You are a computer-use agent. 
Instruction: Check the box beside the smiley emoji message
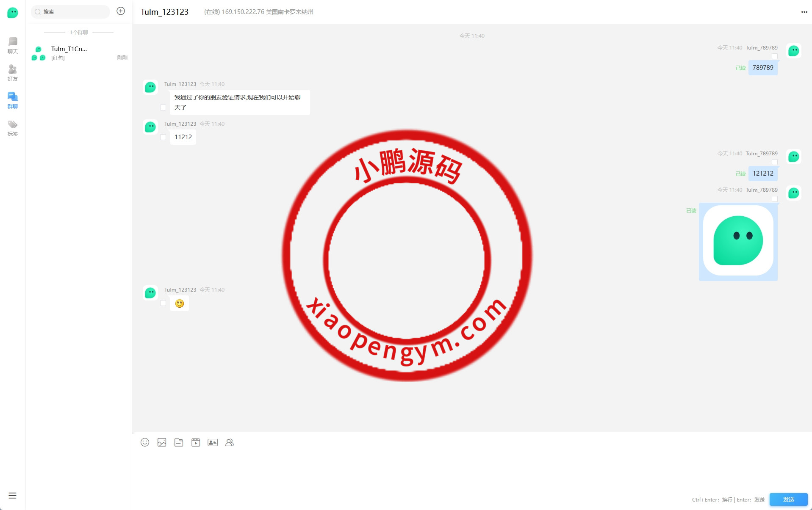[163, 303]
